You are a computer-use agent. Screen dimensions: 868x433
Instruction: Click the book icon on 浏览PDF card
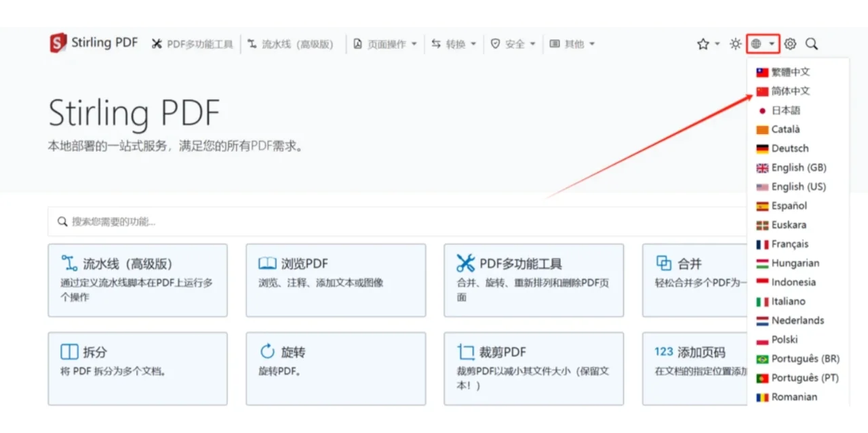click(x=267, y=263)
